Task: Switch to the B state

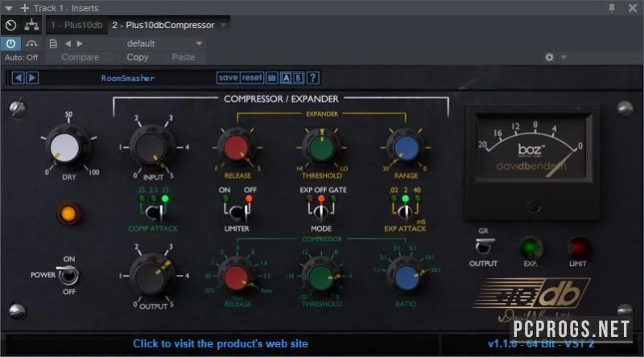Action: point(298,77)
